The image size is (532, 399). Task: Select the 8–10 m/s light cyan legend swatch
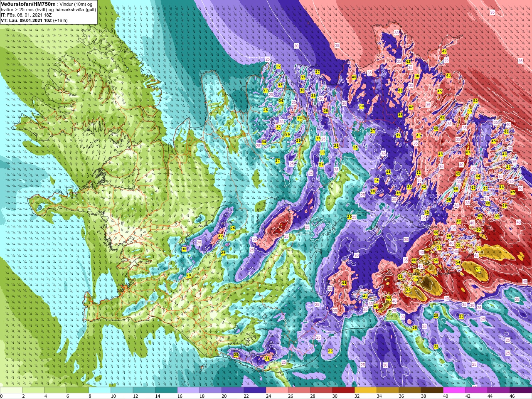100,390
